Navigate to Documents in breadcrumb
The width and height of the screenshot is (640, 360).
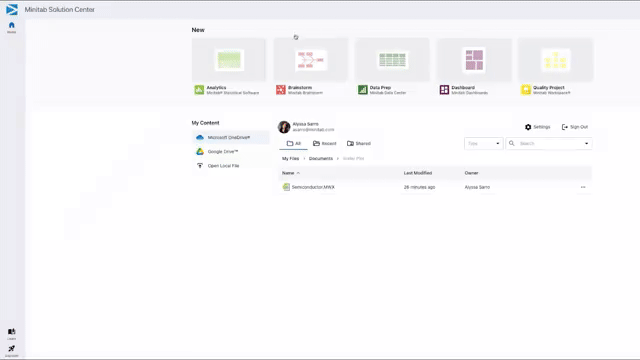[320, 158]
